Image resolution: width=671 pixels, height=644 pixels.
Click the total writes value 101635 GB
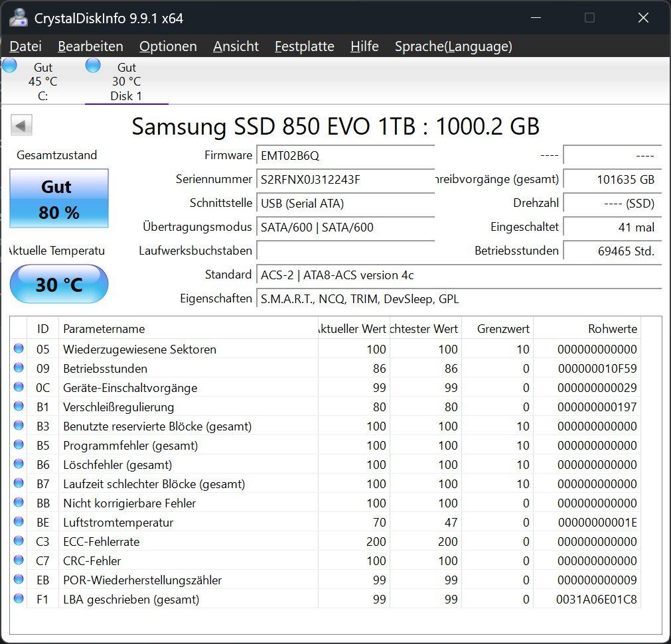pos(613,179)
